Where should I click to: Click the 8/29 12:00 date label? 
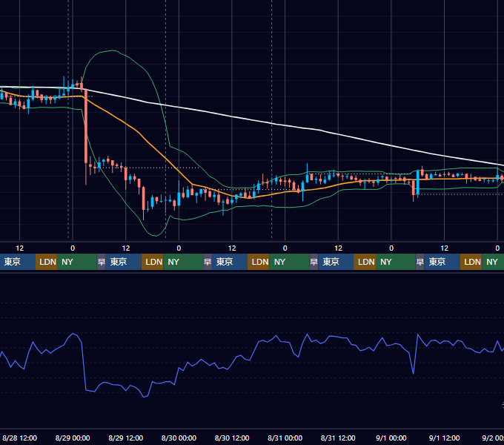click(x=126, y=438)
